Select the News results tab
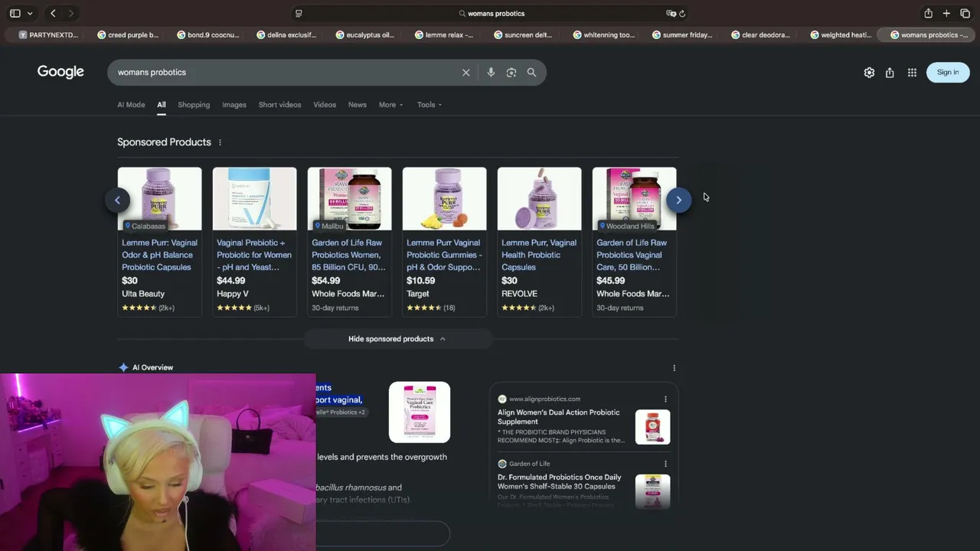This screenshot has height=551, width=980. point(358,105)
